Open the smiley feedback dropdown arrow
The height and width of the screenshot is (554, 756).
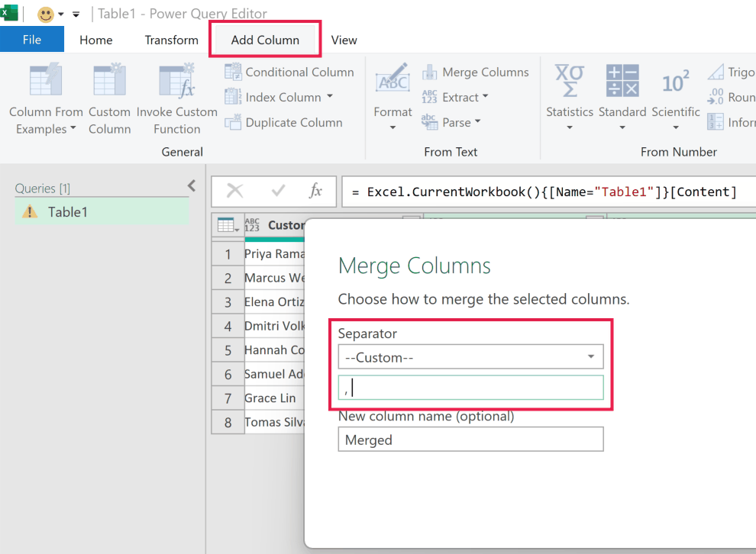coord(61,14)
